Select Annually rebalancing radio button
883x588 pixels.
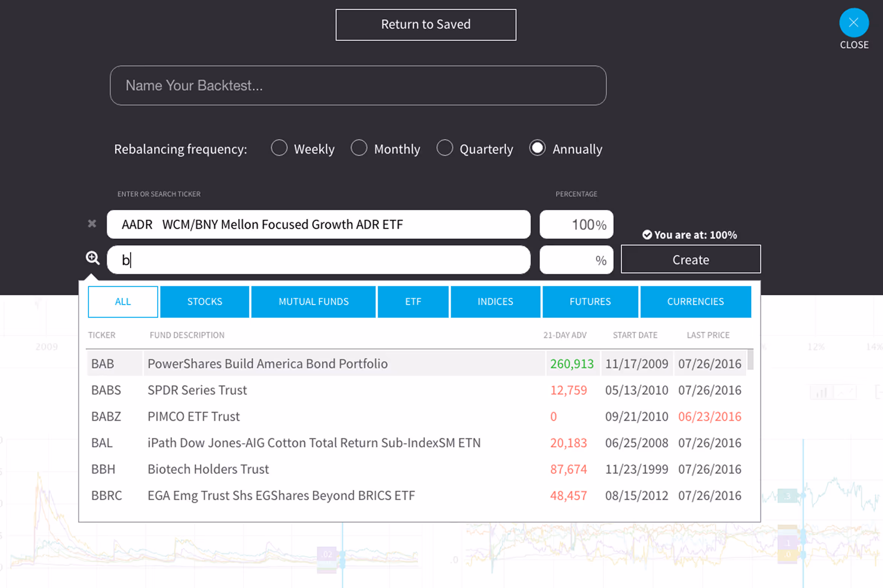click(x=537, y=148)
